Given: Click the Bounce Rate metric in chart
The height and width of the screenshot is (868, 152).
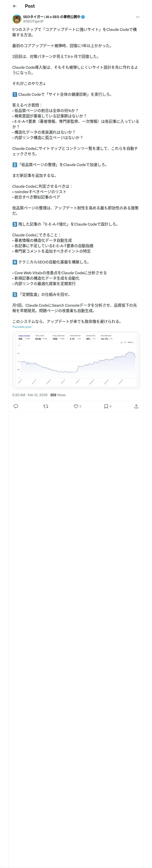Looking at the screenshot, I should tap(91, 337).
